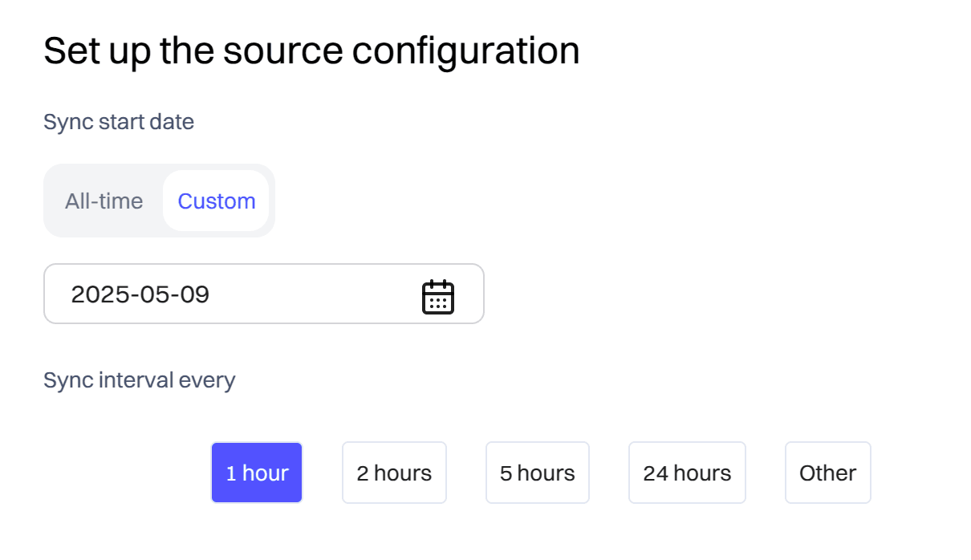971x560 pixels.
Task: Pick the 5 hours interval option
Action: coord(538,473)
